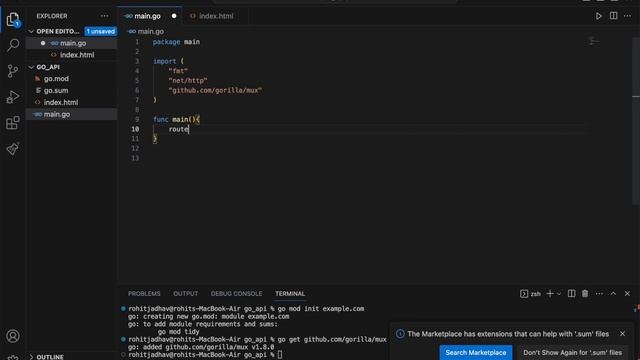Open the Accounts icon in activity bar
Viewport: 640px width, 360px height.
13,336
